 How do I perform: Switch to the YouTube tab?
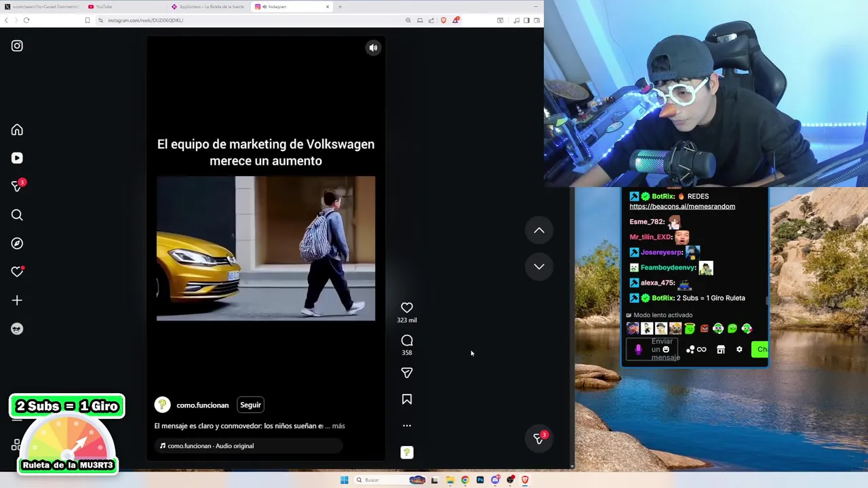point(125,7)
